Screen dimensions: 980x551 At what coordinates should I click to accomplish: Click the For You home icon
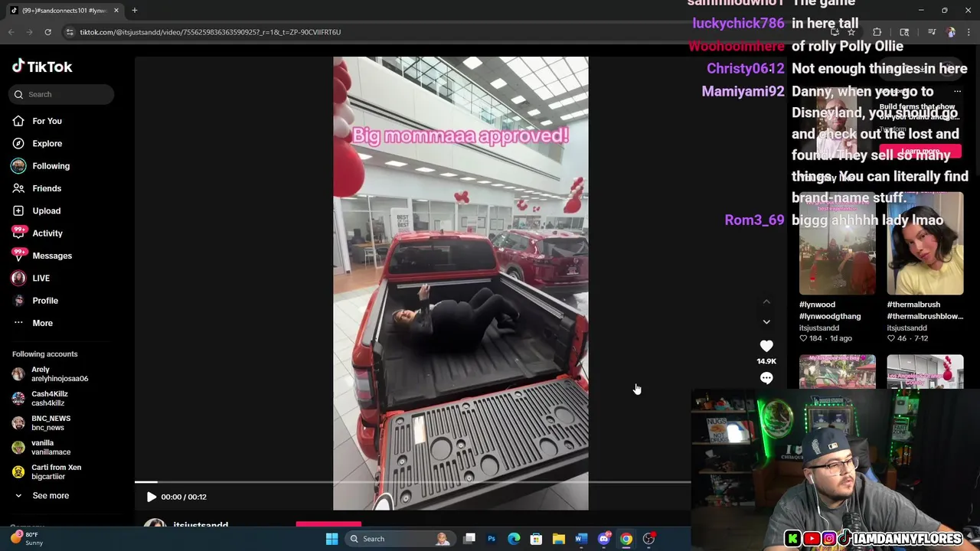pyautogui.click(x=18, y=121)
